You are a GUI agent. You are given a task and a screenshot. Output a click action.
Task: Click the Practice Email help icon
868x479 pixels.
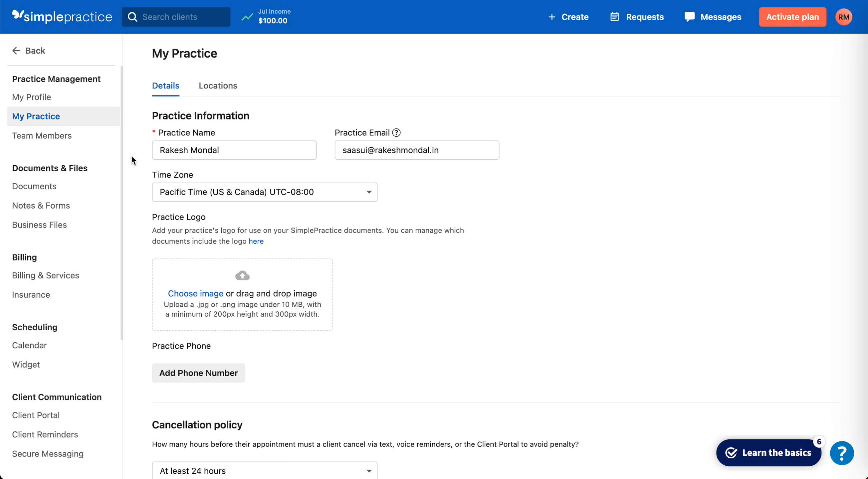pyautogui.click(x=396, y=133)
